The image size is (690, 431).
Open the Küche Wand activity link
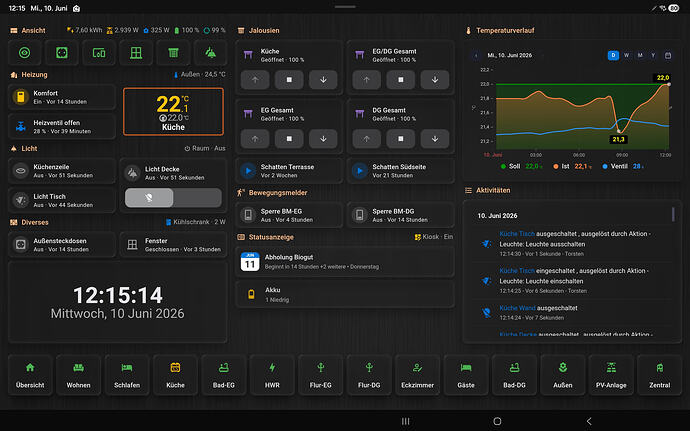coord(517,308)
